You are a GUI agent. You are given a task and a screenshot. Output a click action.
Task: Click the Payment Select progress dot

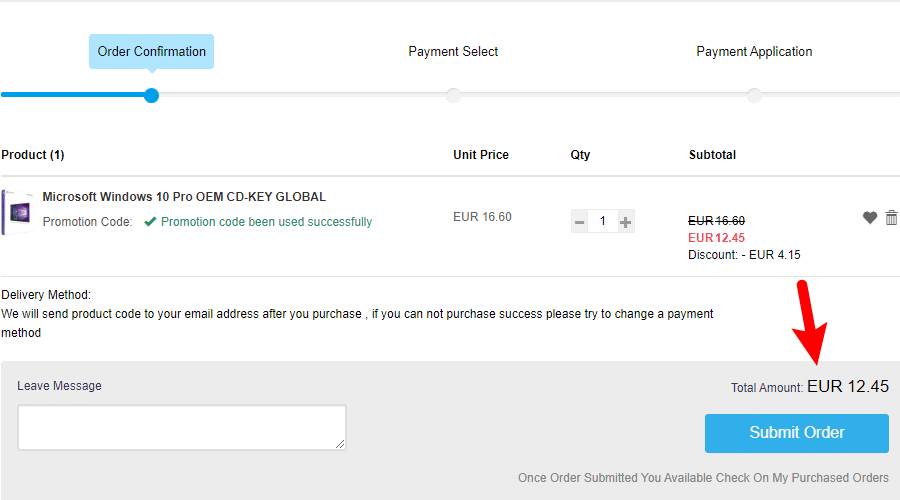point(453,95)
